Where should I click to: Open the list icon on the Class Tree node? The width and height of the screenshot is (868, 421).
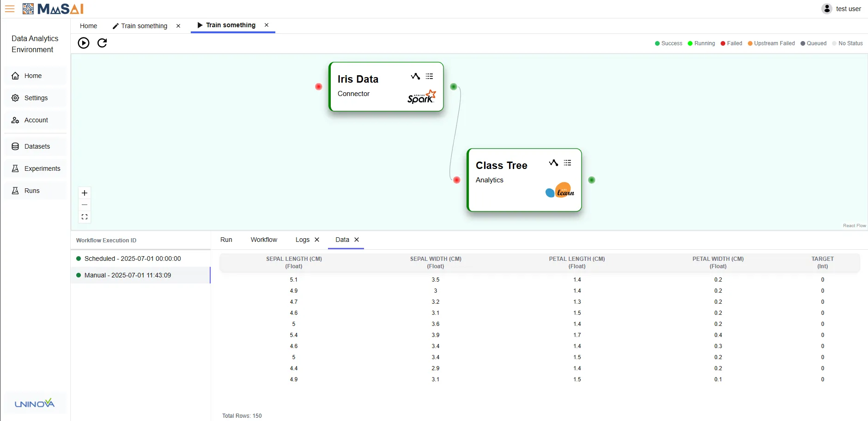568,163
